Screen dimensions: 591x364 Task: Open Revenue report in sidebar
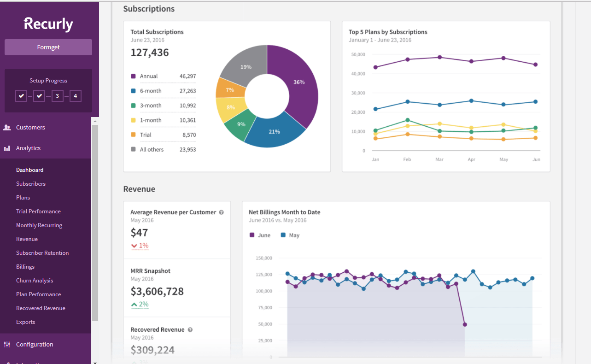coord(27,239)
